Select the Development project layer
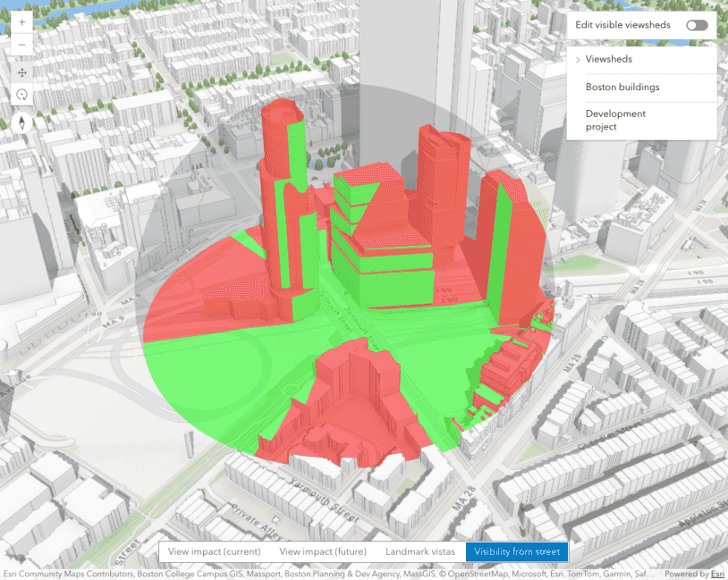 (615, 121)
